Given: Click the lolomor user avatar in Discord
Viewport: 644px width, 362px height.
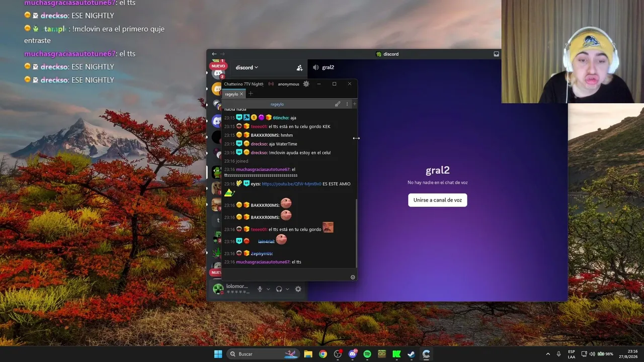Looking at the screenshot, I should [x=218, y=289].
